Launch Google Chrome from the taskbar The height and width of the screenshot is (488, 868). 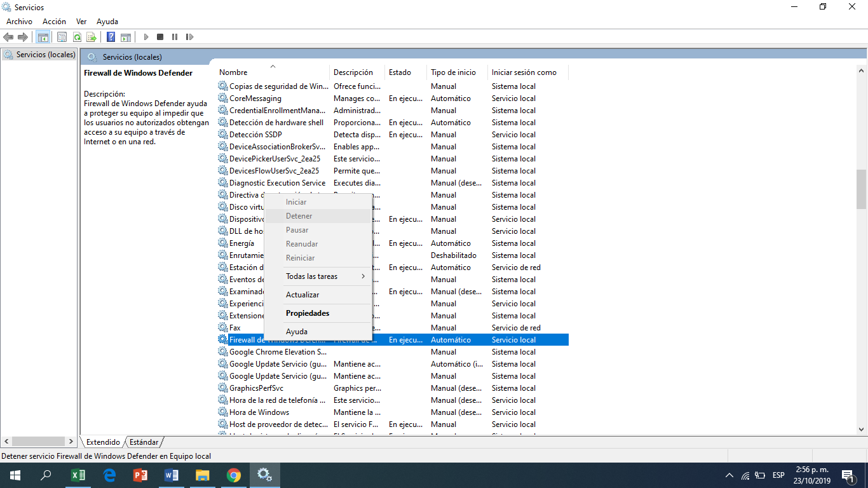pos(234,475)
